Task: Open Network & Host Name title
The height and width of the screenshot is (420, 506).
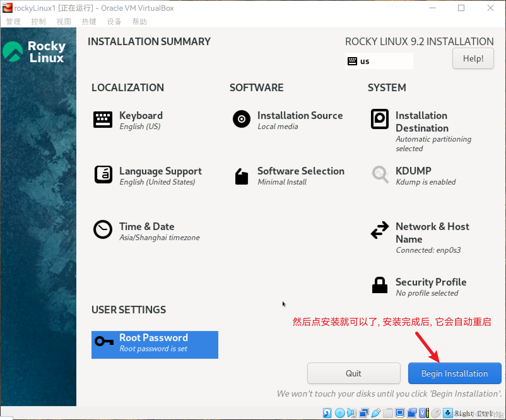Action: point(432,233)
